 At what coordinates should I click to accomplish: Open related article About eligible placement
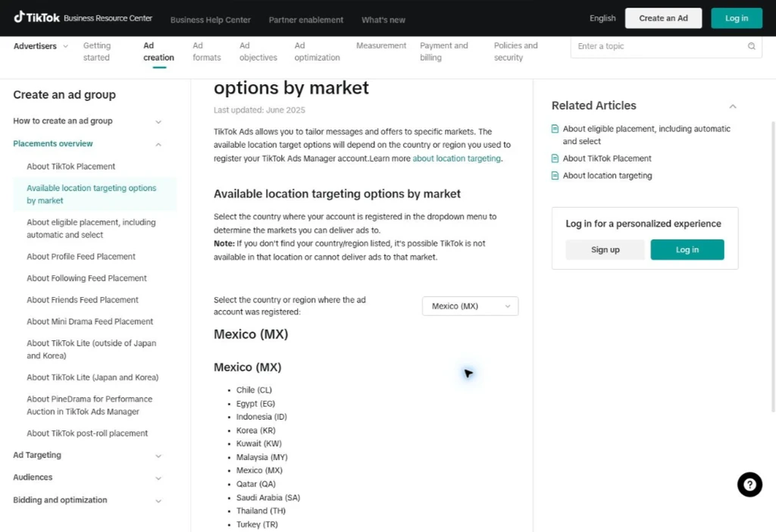pyautogui.click(x=646, y=135)
